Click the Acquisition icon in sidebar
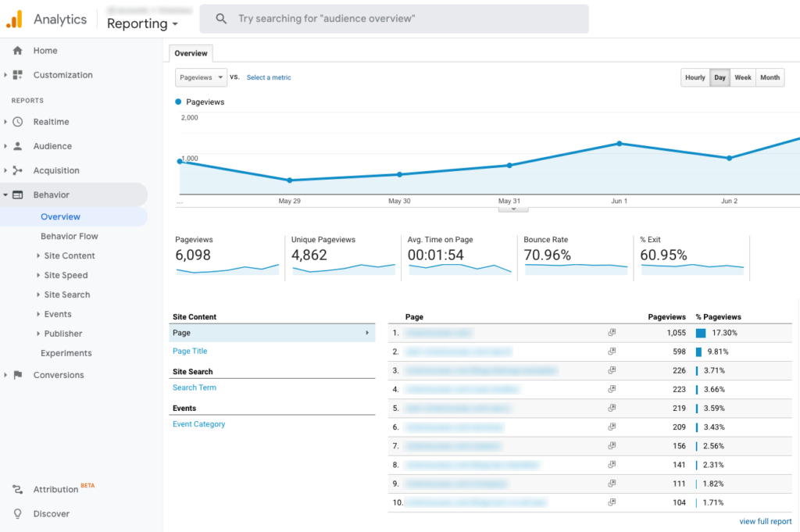Viewport: 800px width, 532px height. 17,170
